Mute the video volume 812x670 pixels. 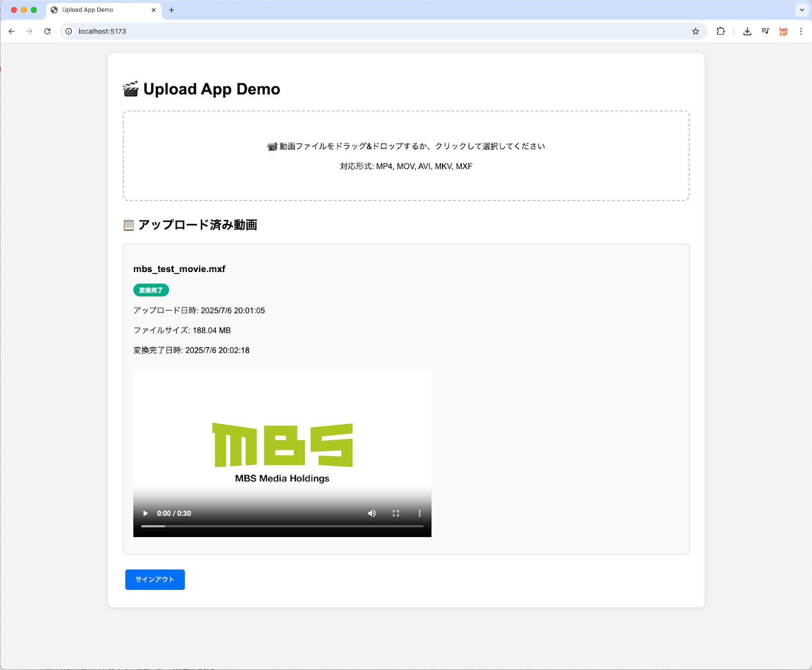pos(372,513)
